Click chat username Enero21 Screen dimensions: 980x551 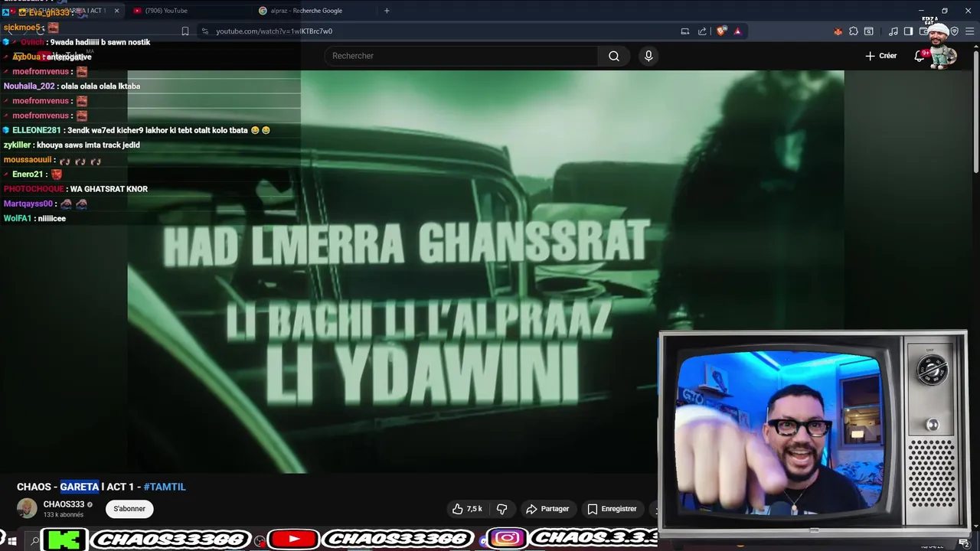tap(28, 174)
